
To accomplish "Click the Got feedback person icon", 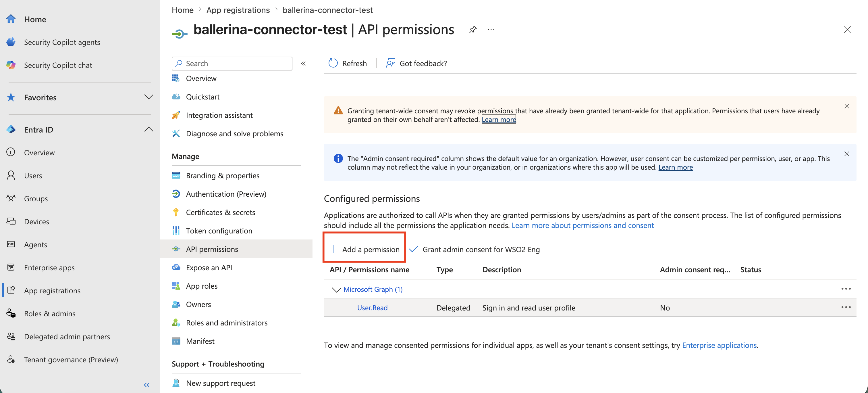I will coord(390,64).
